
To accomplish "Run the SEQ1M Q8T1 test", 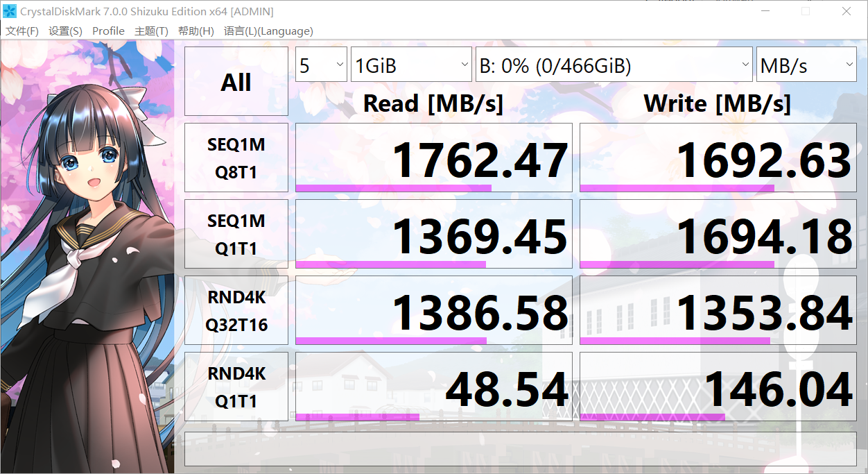I will (236, 158).
